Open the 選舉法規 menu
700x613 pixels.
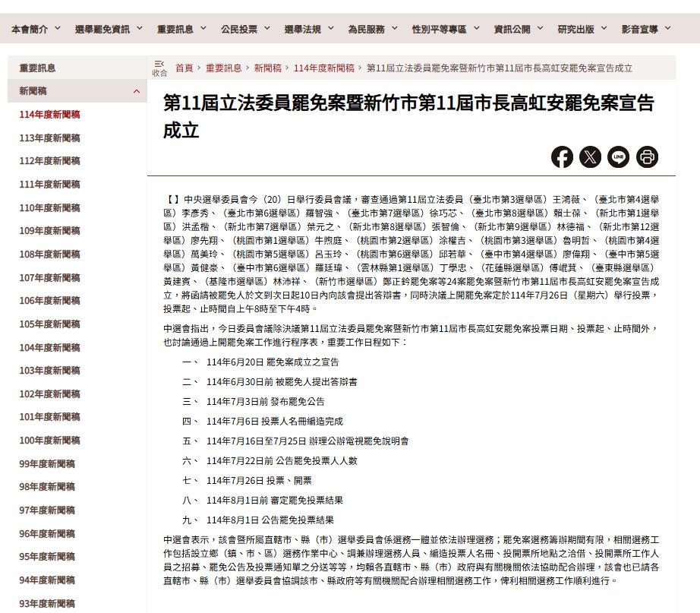(x=309, y=29)
